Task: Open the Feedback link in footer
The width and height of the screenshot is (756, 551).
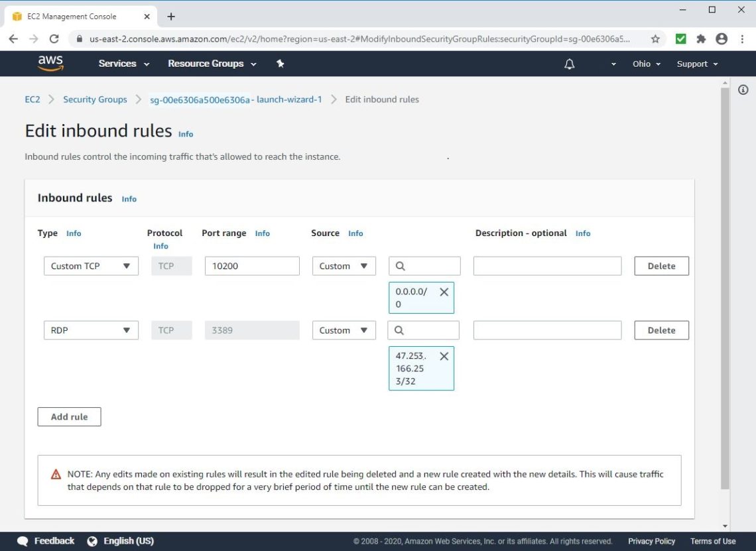Action: pos(54,541)
